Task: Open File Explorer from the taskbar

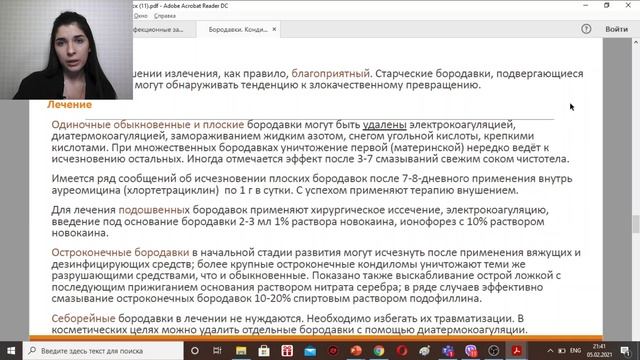Action: 241,351
